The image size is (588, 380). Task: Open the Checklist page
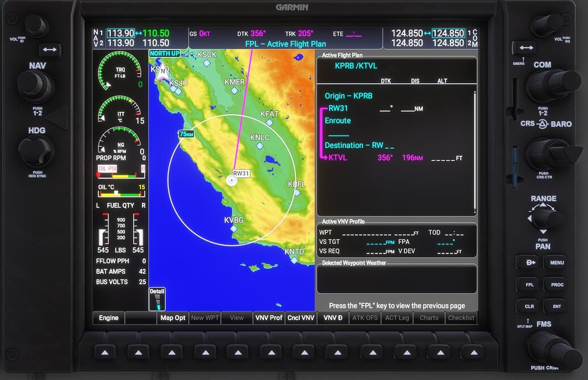(461, 318)
